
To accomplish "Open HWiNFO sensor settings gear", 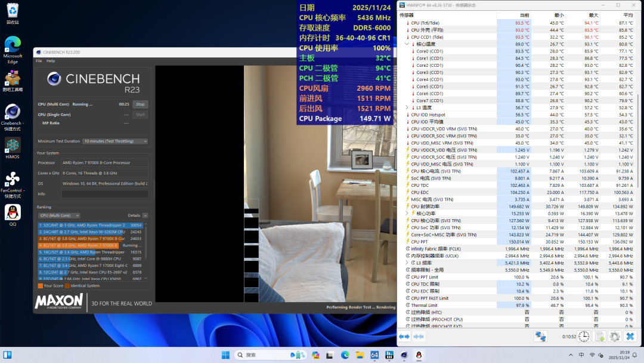I will point(614,336).
